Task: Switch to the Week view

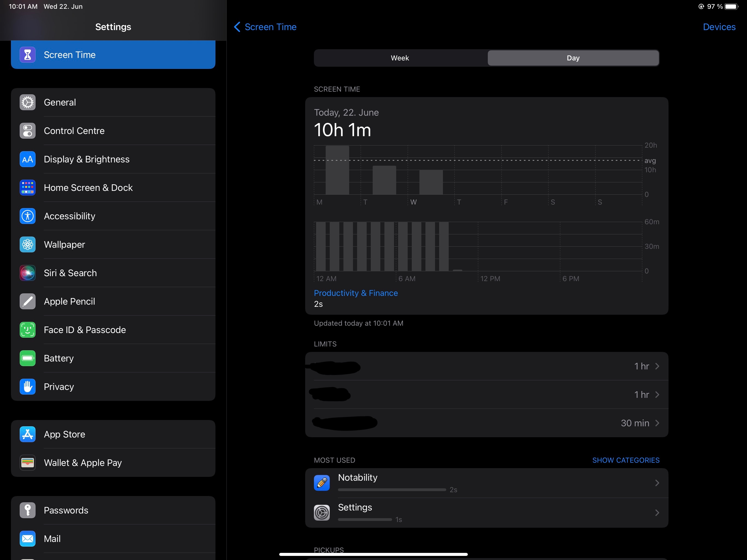Action: pyautogui.click(x=400, y=58)
